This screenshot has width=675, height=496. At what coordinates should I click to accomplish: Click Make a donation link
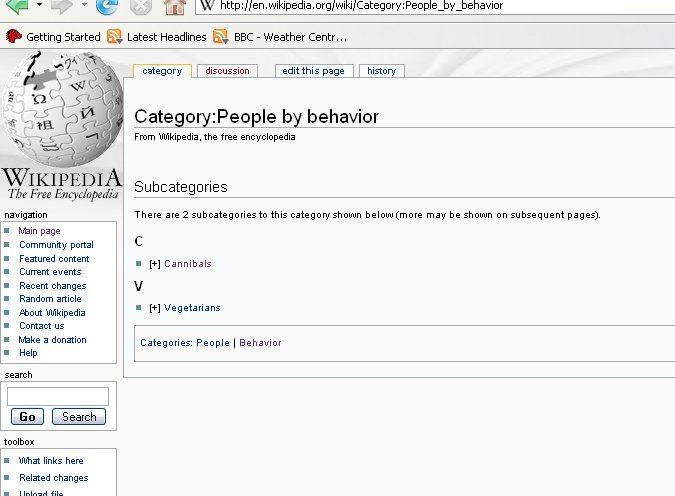pyautogui.click(x=53, y=340)
